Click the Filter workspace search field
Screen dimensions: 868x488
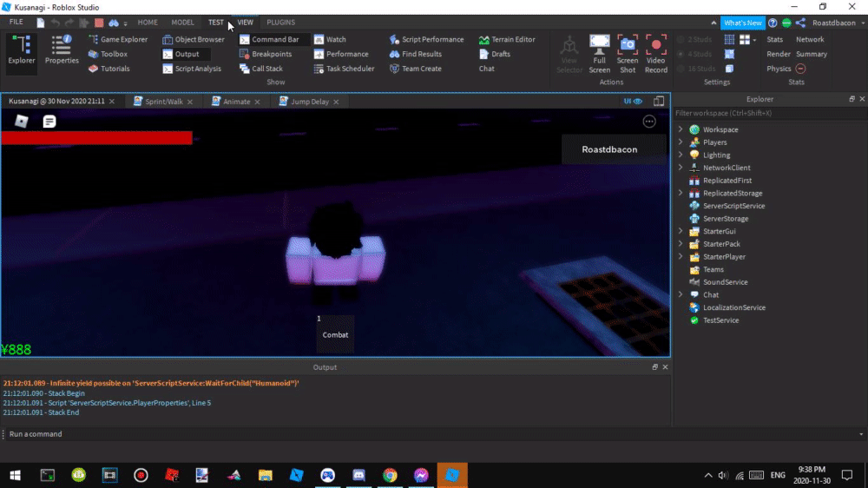coord(769,113)
